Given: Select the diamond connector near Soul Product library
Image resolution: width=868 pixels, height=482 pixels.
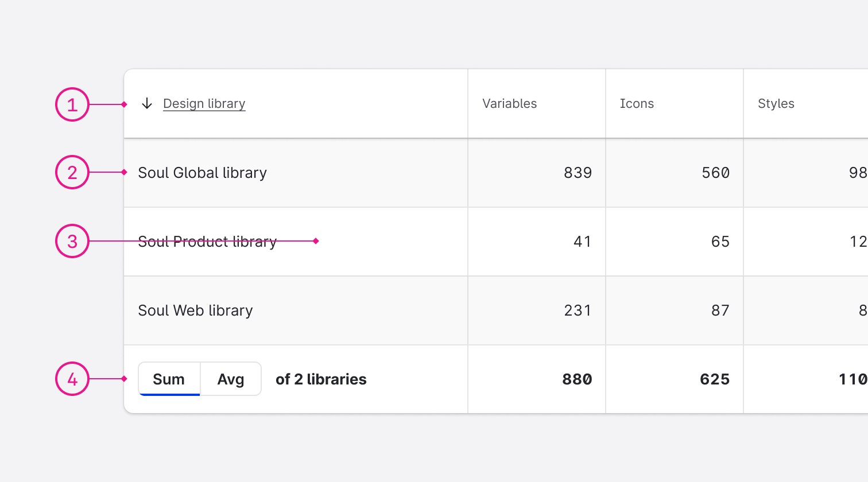Looking at the screenshot, I should [316, 242].
